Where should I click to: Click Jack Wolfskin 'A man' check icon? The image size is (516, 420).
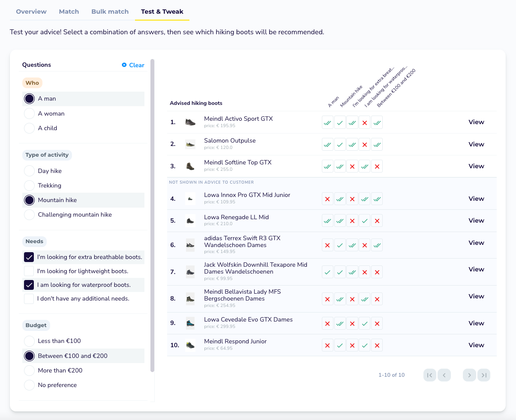coord(327,272)
